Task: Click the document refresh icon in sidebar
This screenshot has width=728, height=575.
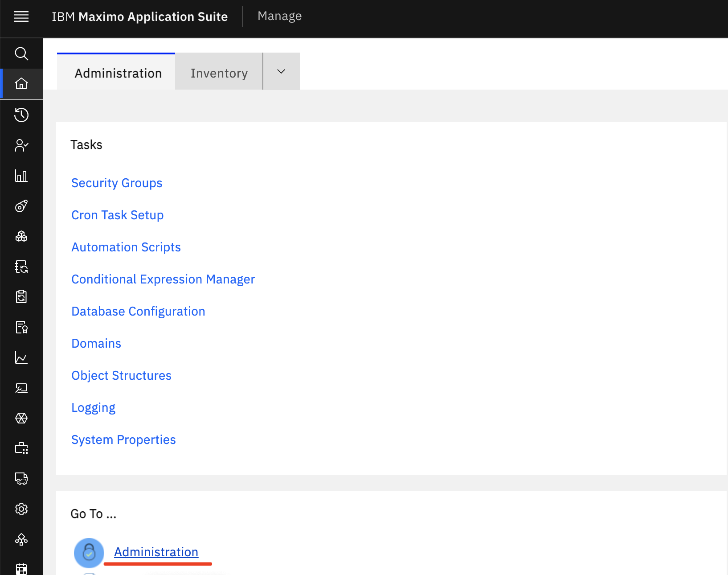Action: [x=21, y=267]
